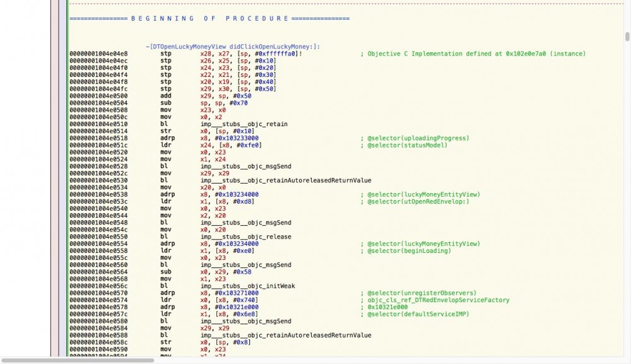Select address 00000001004e0548
The width and height of the screenshot is (631, 364).
point(98,223)
